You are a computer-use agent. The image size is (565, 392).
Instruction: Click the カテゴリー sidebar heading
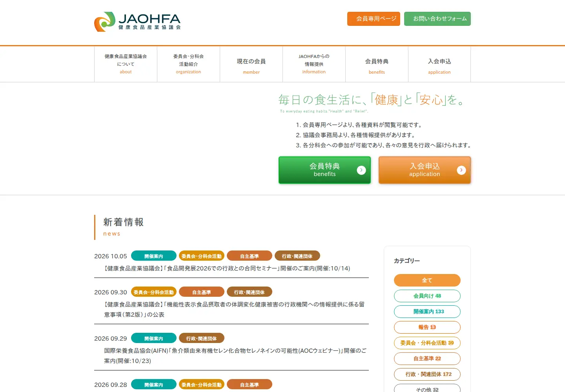(x=407, y=261)
